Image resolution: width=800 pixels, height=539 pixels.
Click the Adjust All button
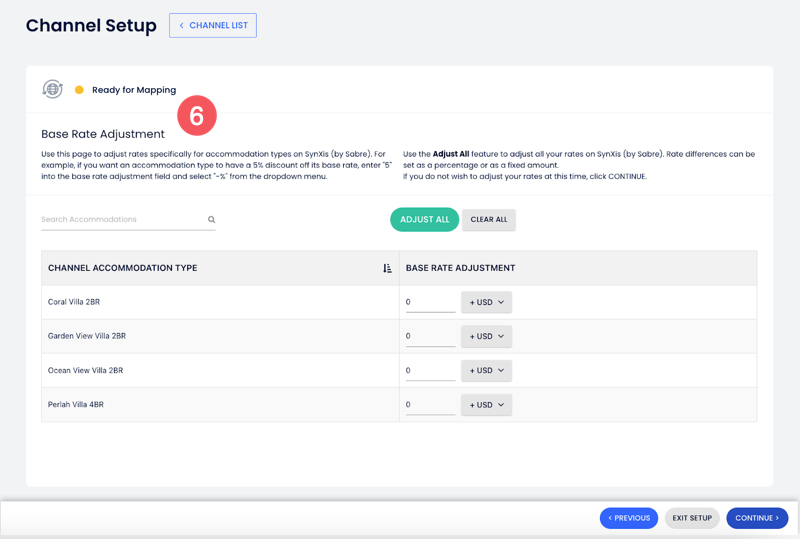pos(424,219)
